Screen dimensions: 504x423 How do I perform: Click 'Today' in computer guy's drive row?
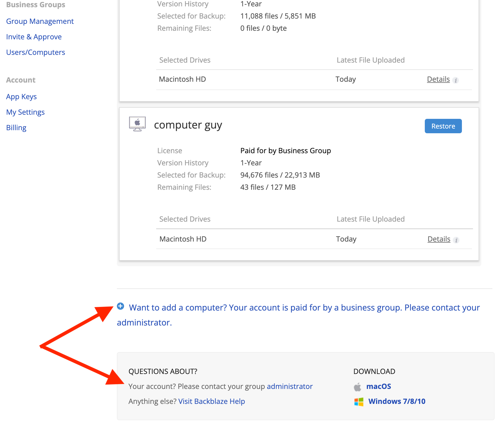click(346, 239)
